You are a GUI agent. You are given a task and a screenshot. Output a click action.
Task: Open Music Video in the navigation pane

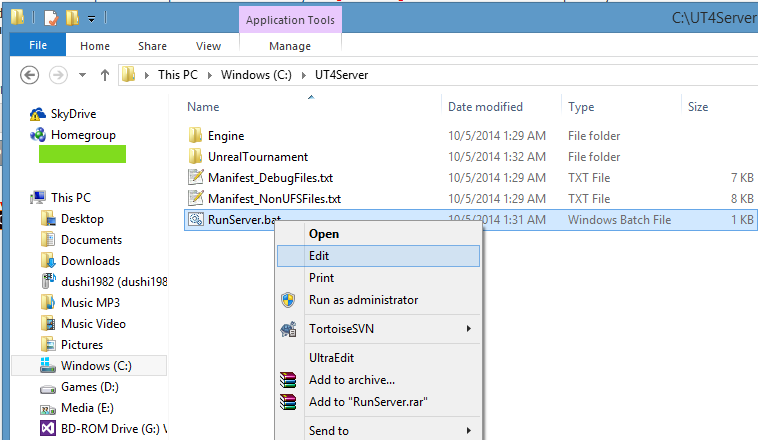[93, 324]
